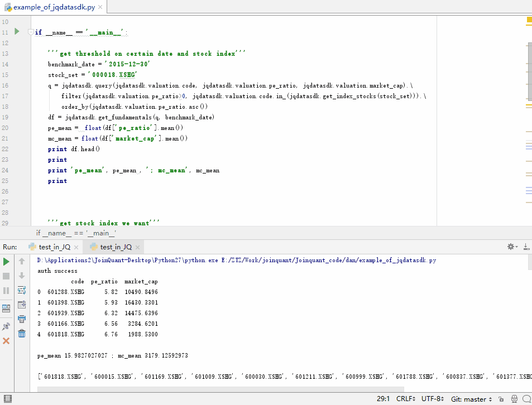Hide the Run tool window
532x405 pixels.
(x=526, y=247)
